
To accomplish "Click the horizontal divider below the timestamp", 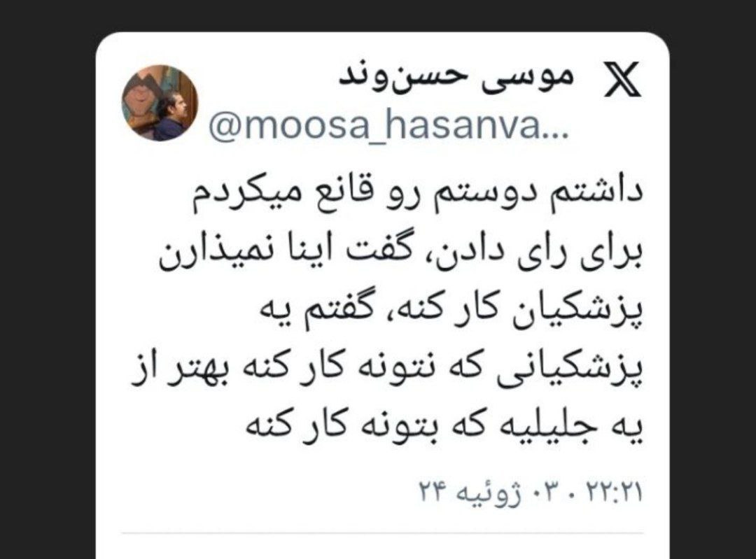I will pos(382,533).
